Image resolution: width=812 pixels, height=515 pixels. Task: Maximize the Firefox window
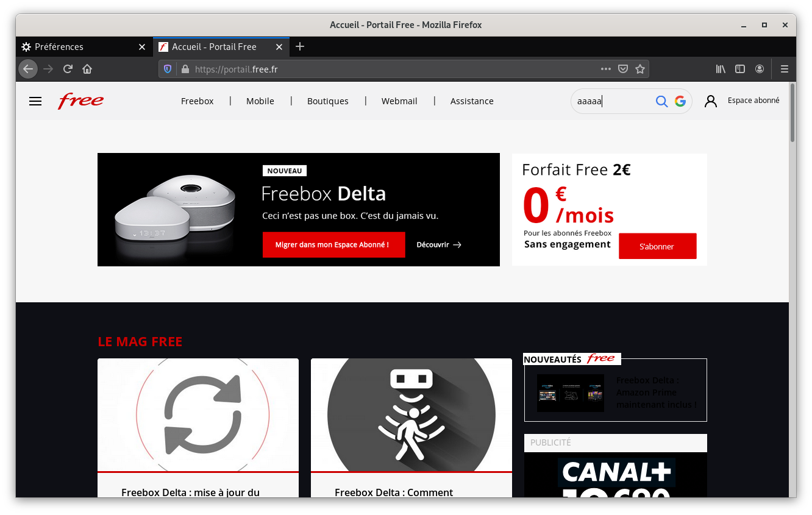click(764, 25)
